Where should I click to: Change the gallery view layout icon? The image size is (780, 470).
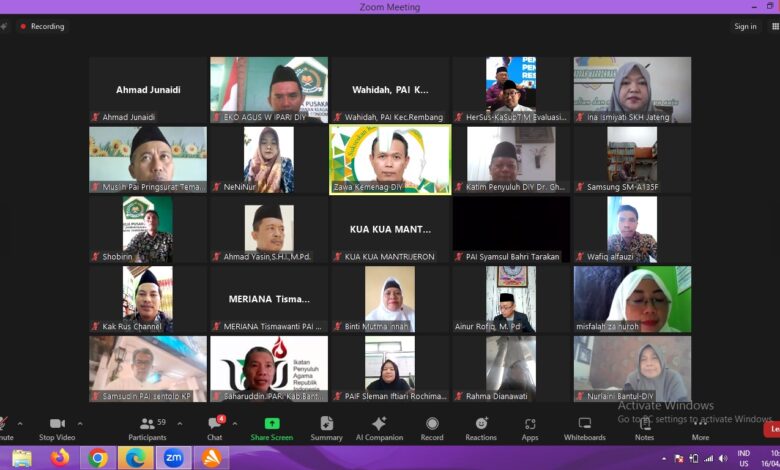pyautogui.click(x=775, y=26)
